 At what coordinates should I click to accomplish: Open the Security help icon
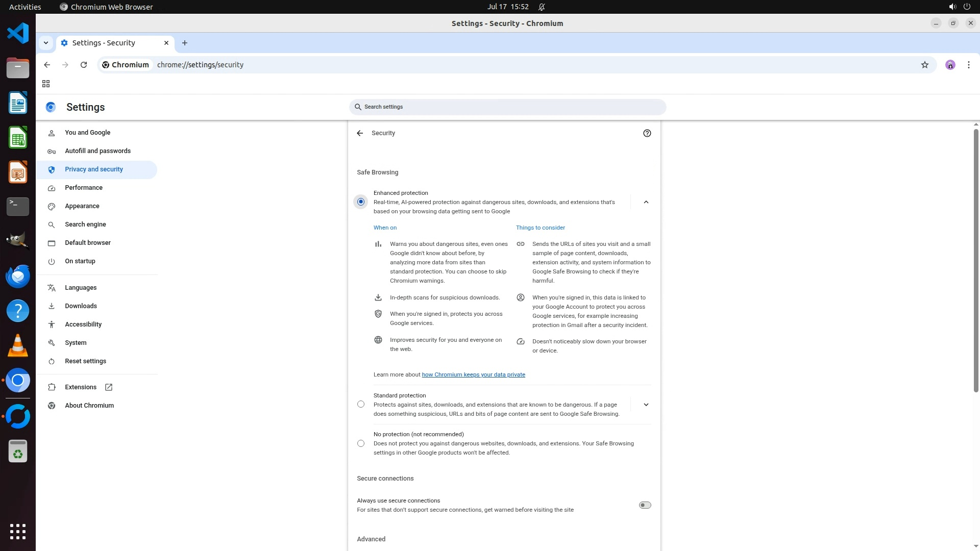(x=647, y=133)
